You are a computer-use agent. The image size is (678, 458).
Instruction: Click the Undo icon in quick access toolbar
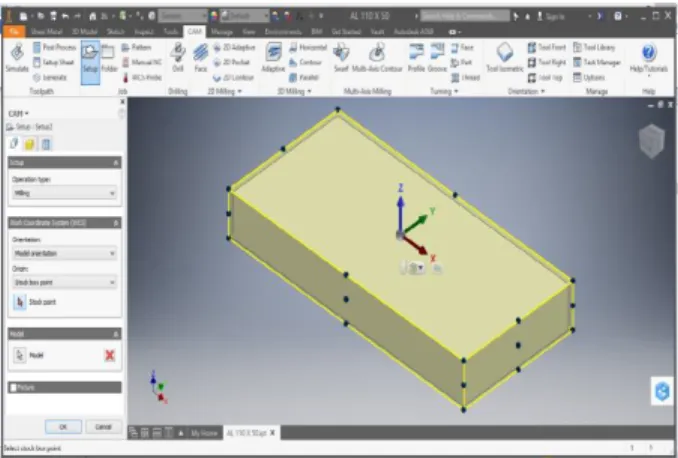coord(65,16)
